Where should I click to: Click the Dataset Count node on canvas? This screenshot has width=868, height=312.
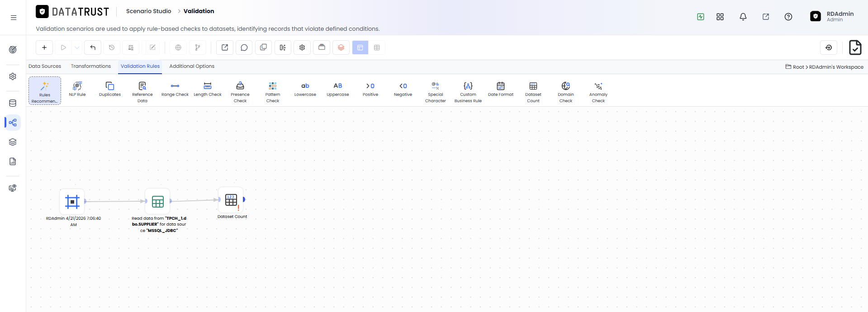(x=231, y=200)
